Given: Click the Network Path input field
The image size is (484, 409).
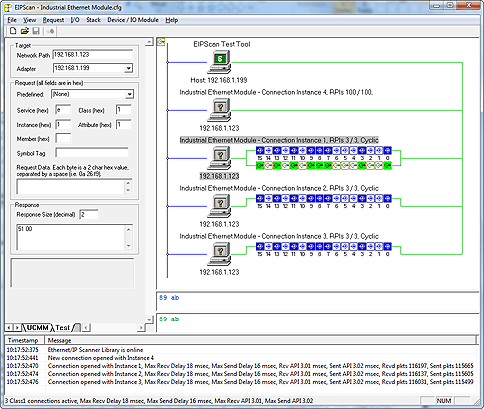Looking at the screenshot, I should [x=93, y=55].
